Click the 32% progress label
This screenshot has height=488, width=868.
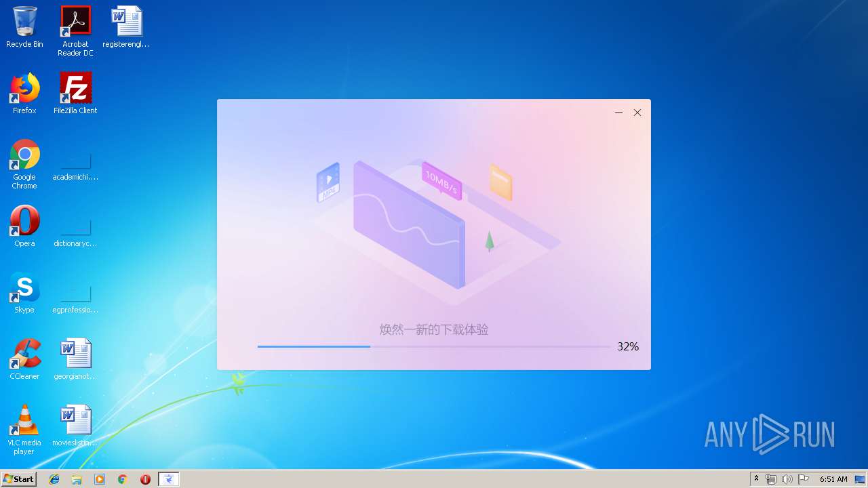click(x=628, y=346)
